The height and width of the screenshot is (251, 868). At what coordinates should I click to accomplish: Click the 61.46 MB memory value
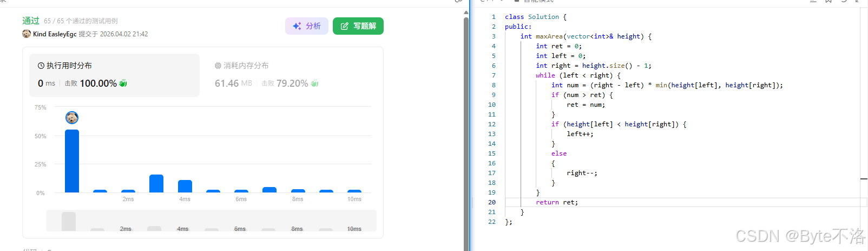tap(233, 83)
